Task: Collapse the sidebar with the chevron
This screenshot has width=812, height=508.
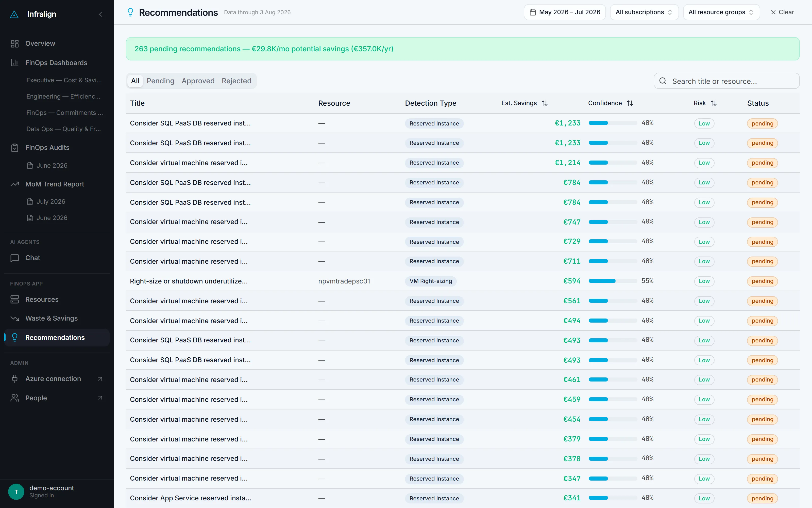Action: [x=100, y=14]
